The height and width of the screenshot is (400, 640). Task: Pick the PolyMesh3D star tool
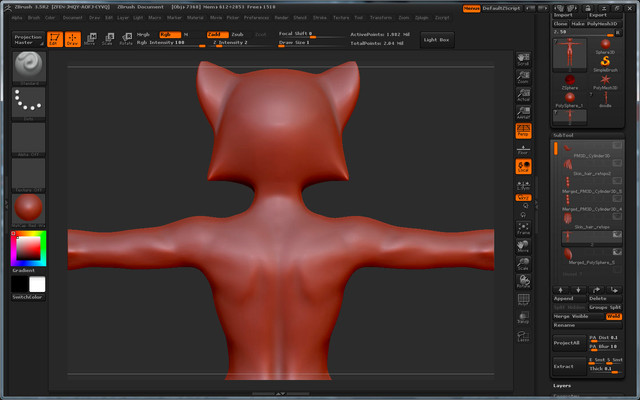[x=605, y=81]
